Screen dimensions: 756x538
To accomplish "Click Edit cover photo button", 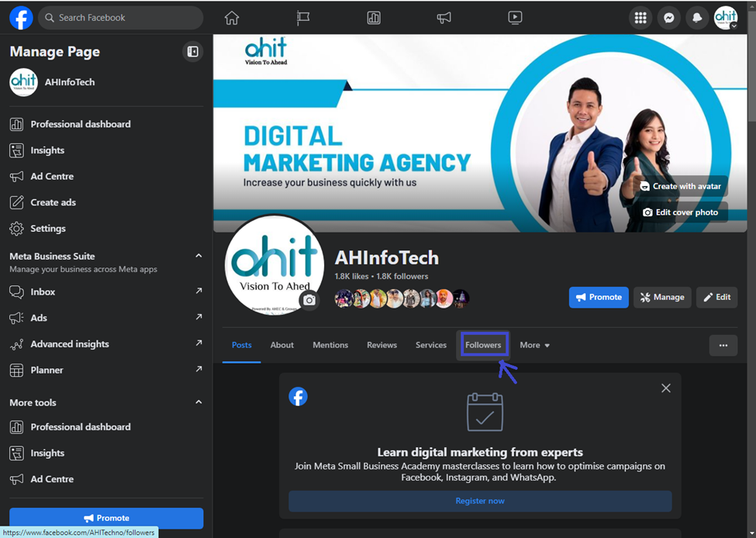I will [680, 212].
